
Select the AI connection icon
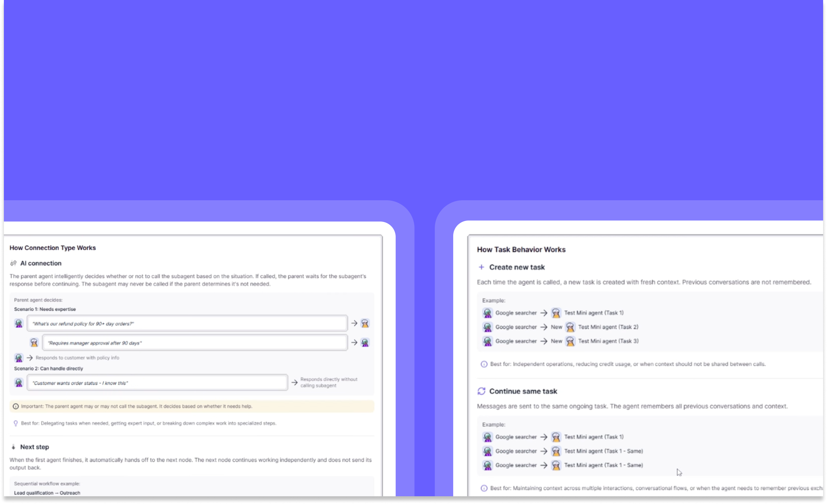14,263
